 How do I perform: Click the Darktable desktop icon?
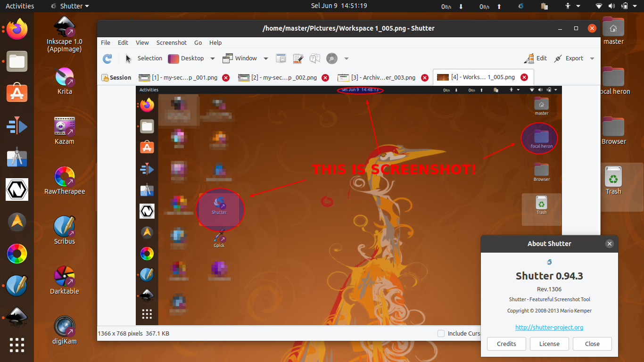65,280
